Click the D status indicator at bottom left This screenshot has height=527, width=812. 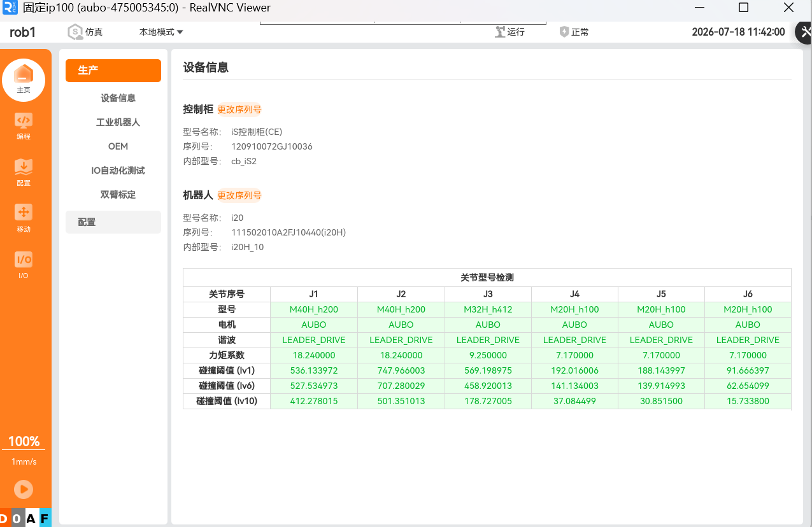(4, 518)
